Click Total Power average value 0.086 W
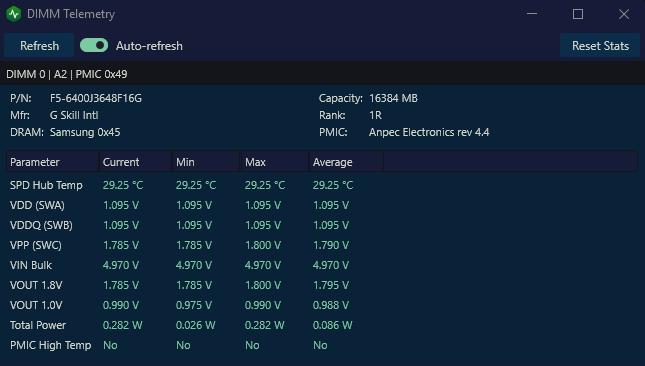 [x=332, y=325]
